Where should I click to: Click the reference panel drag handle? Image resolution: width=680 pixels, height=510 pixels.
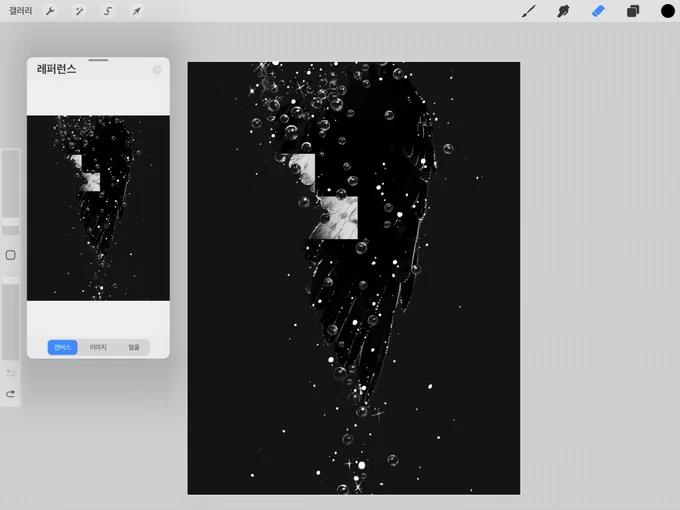(98, 60)
